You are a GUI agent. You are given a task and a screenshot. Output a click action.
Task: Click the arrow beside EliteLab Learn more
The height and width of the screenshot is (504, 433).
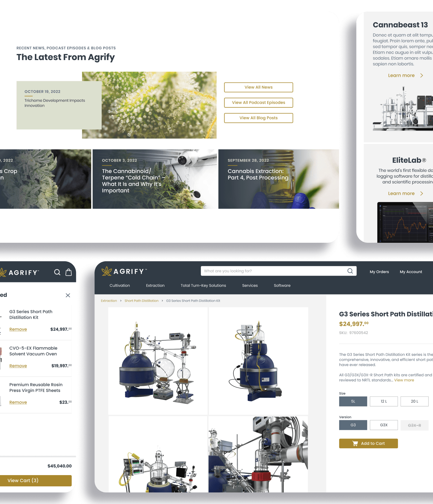421,193
